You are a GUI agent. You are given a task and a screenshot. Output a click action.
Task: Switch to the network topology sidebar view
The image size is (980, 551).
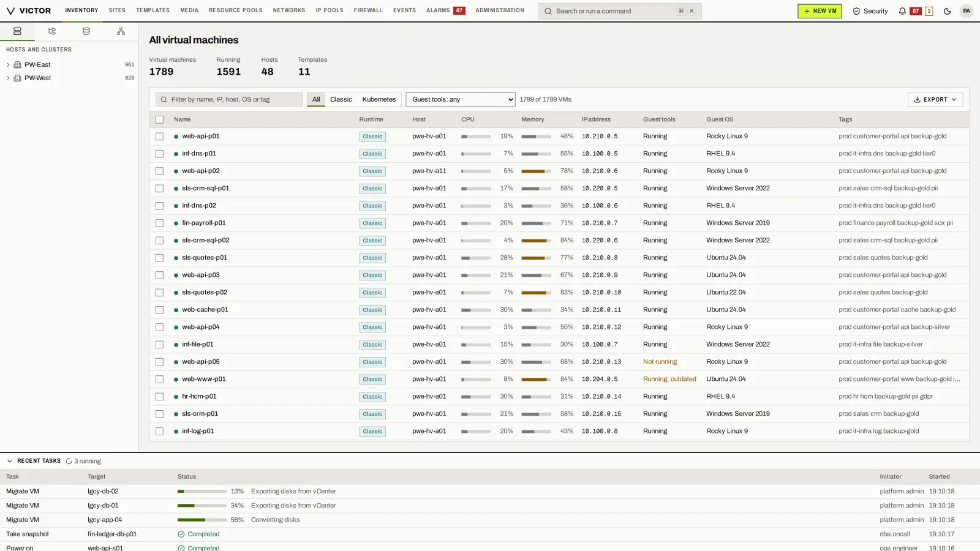click(x=121, y=31)
